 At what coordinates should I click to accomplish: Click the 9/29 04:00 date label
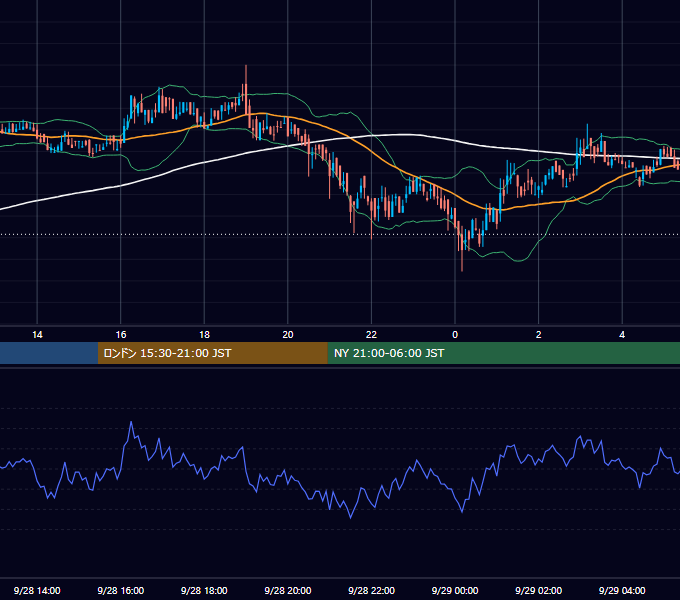(622, 590)
